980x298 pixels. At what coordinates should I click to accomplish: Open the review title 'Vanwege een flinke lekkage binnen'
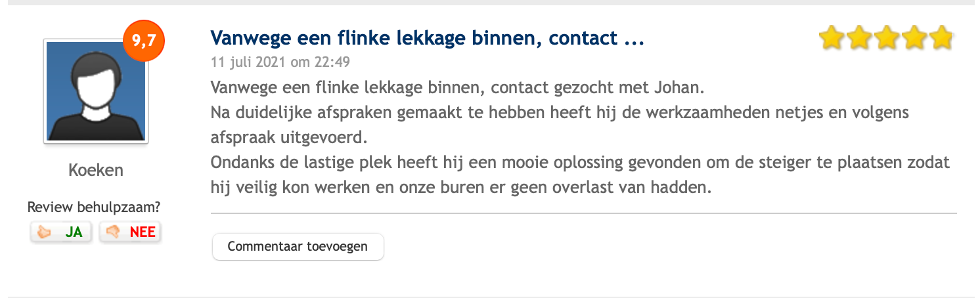pos(427,39)
